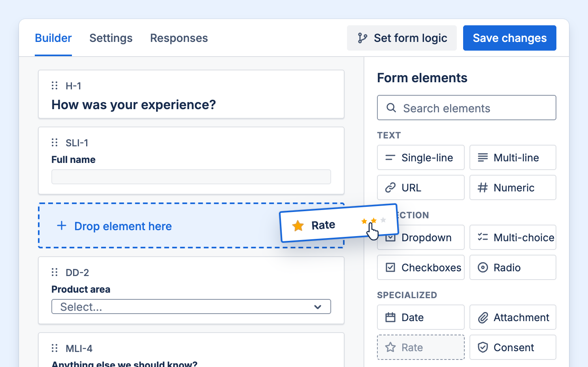This screenshot has width=588, height=367.
Task: Click the drag handle of the SLI-1 block
Action: (x=55, y=142)
